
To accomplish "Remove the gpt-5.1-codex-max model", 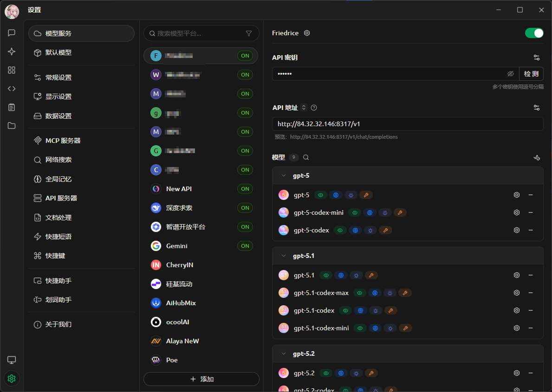I will pos(531,293).
